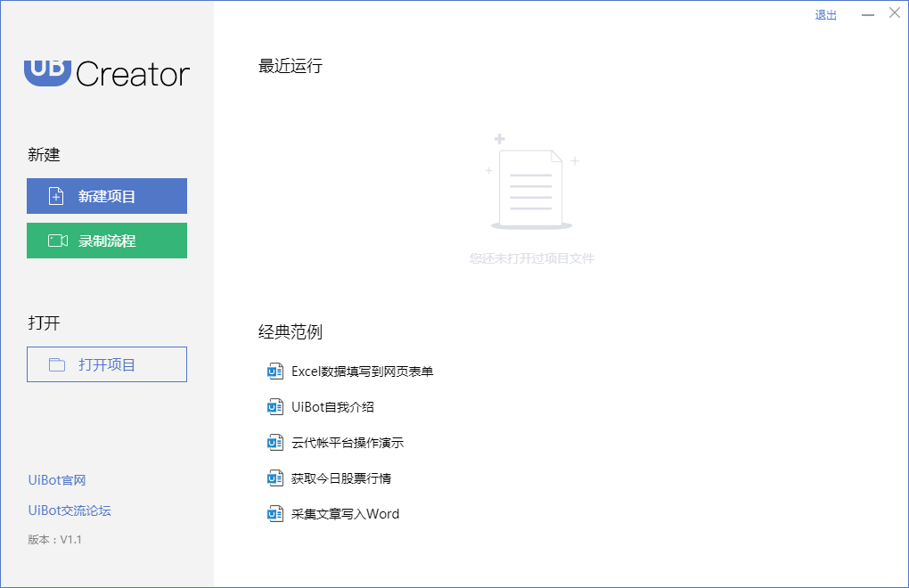
Task: Click the document icon beside 云代帐平台操作演示
Action: (275, 442)
